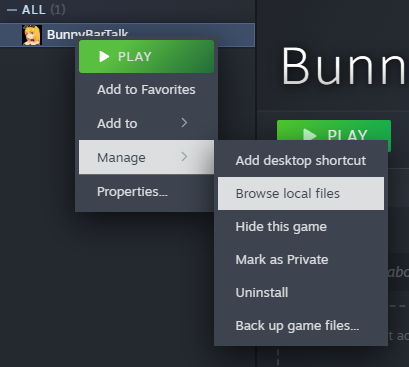Open the Add to submenu
The image size is (409, 367).
pos(146,123)
